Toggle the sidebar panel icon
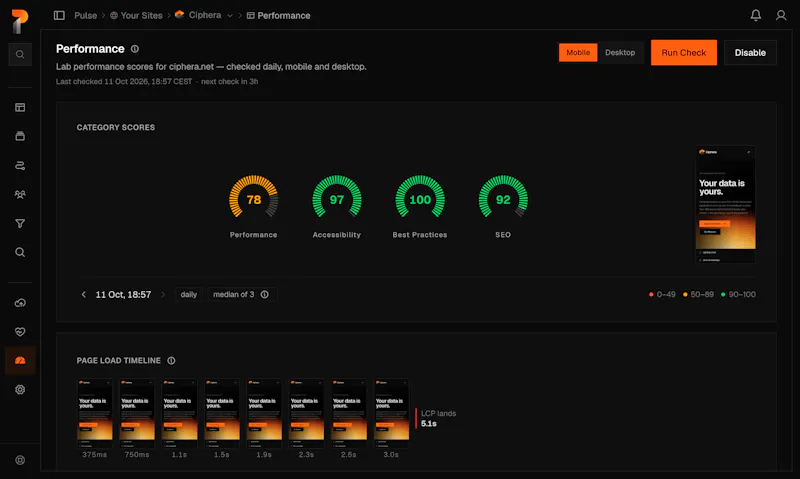The width and height of the screenshot is (800, 479). pyautogui.click(x=59, y=15)
